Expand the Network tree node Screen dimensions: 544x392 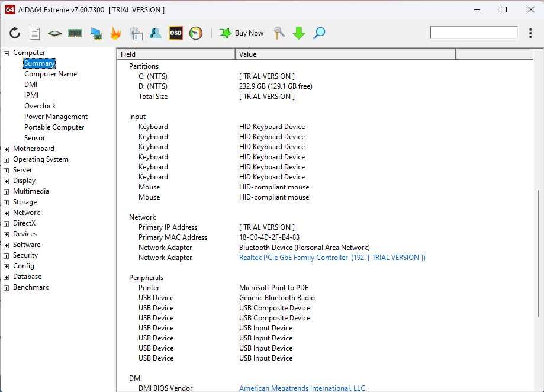7,213
